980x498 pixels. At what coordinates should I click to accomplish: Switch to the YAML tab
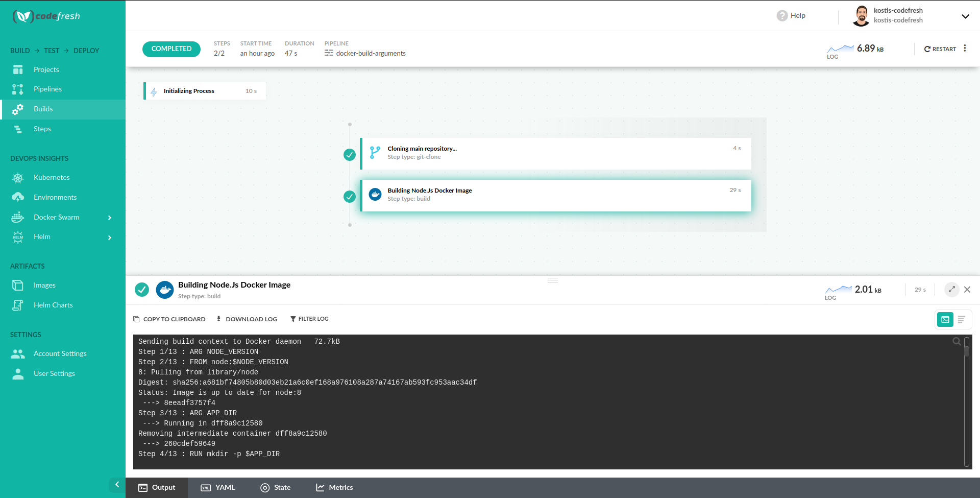(218, 488)
